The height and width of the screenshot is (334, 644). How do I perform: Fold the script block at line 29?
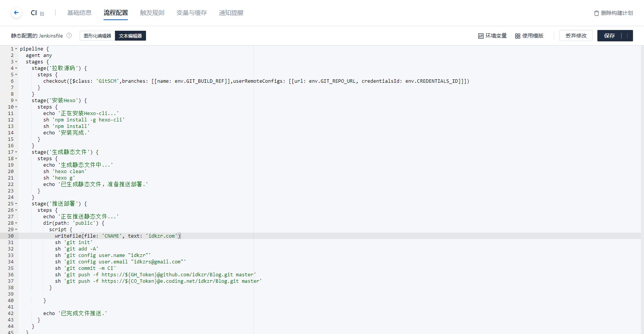(x=16, y=230)
